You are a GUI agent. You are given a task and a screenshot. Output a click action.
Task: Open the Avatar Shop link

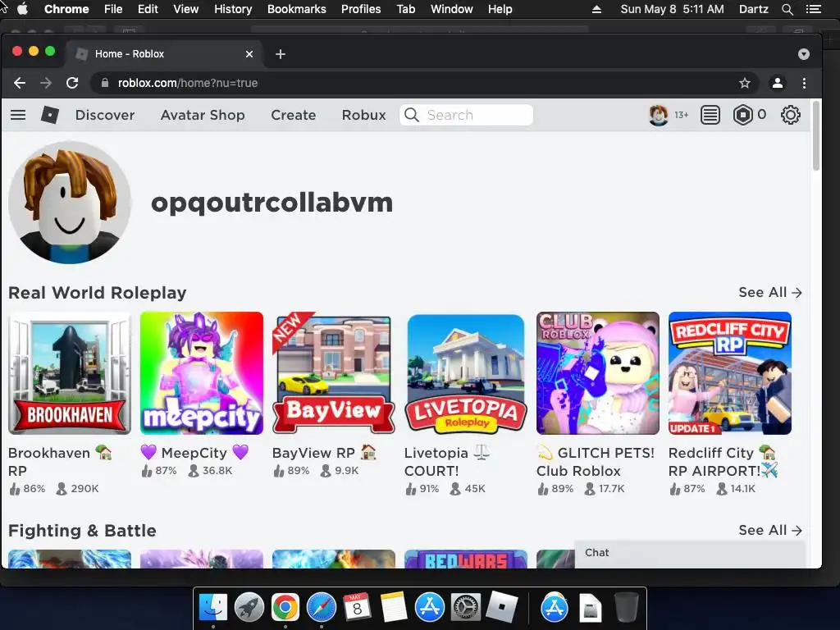203,115
